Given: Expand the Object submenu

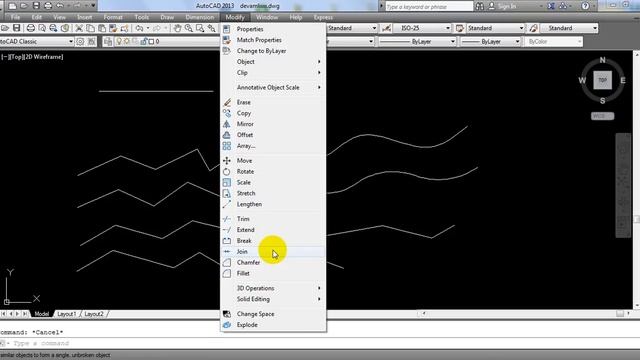Looking at the screenshot, I should (x=273, y=62).
